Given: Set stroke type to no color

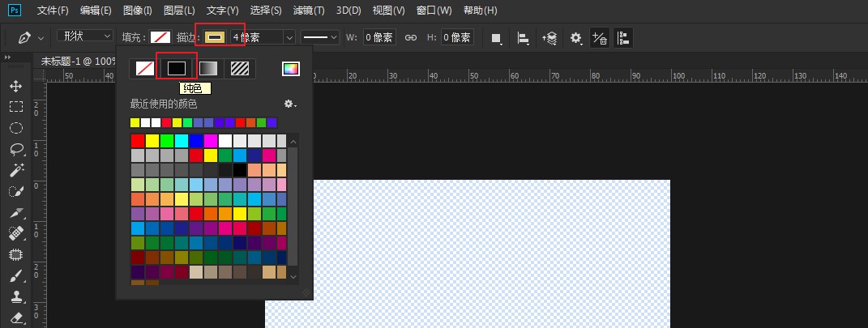Looking at the screenshot, I should (x=145, y=69).
